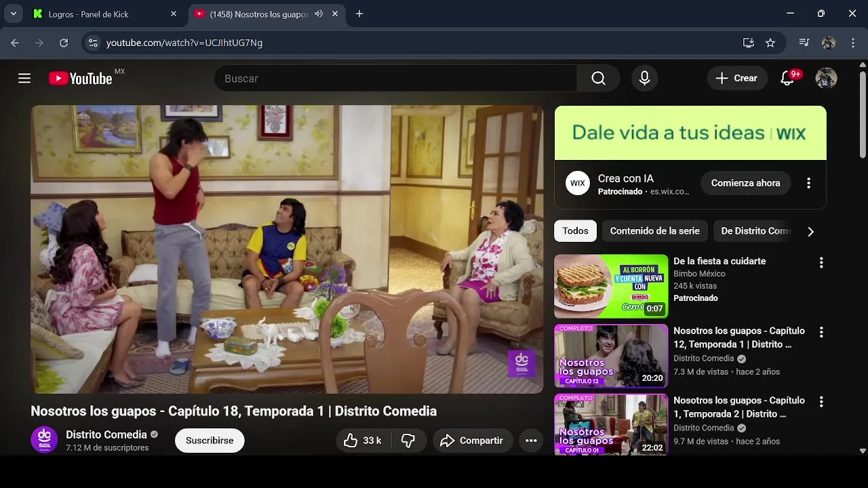Screen dimensions: 868x488
Task: Install app icon in address bar
Action: (x=749, y=43)
